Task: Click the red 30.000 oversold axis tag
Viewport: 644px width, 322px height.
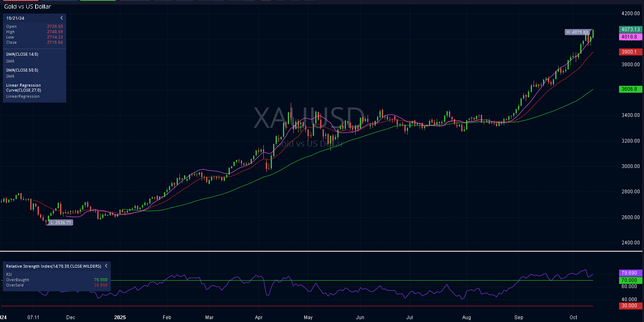Action: (x=630, y=306)
